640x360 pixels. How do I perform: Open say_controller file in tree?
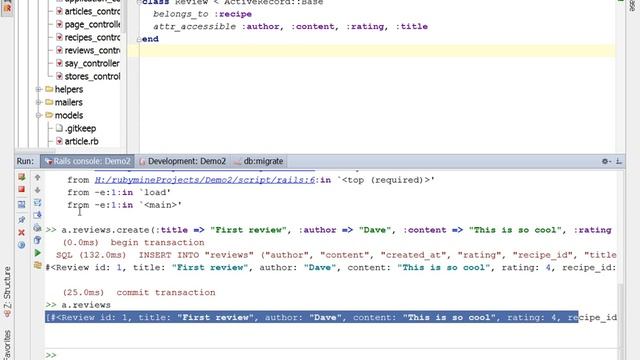pos(92,64)
